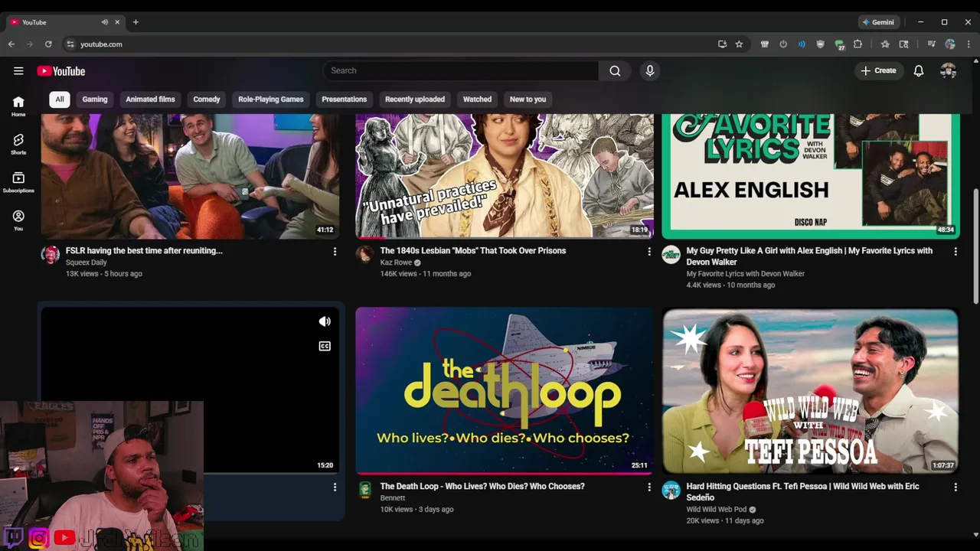Screen dimensions: 980x551
Task: Bookmark this tab with the star icon
Action: tap(739, 44)
